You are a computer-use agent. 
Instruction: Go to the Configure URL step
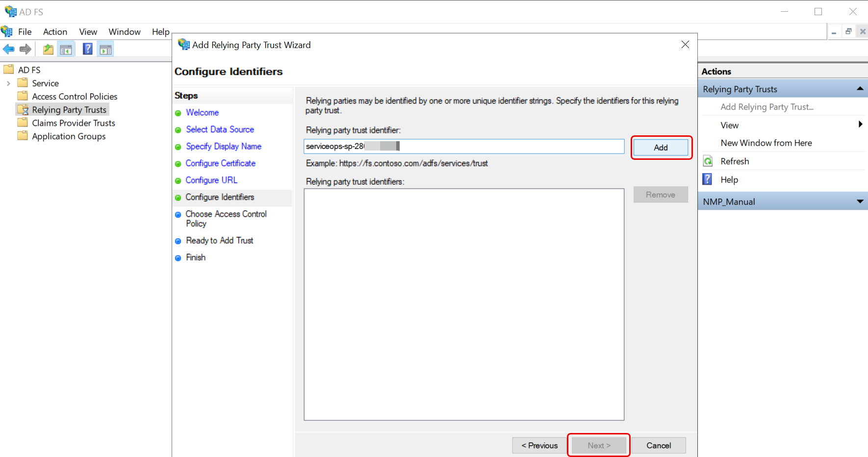click(211, 180)
